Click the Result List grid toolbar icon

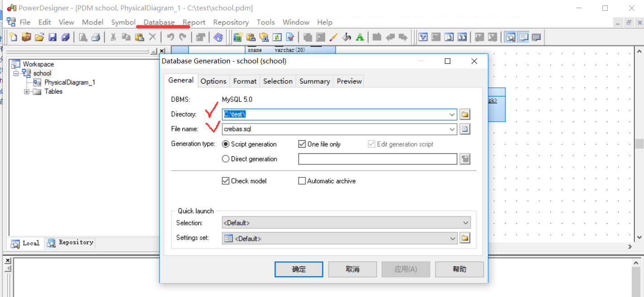(536, 37)
